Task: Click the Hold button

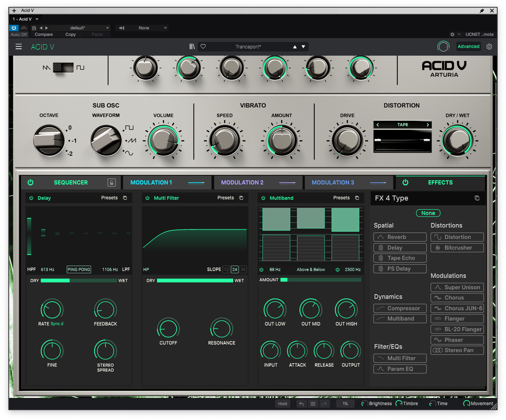Action: [x=283, y=404]
